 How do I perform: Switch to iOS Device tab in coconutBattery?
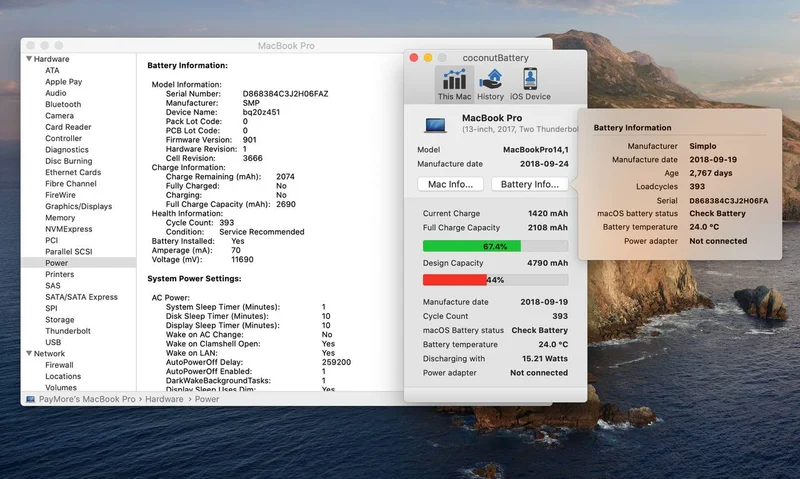[x=530, y=84]
